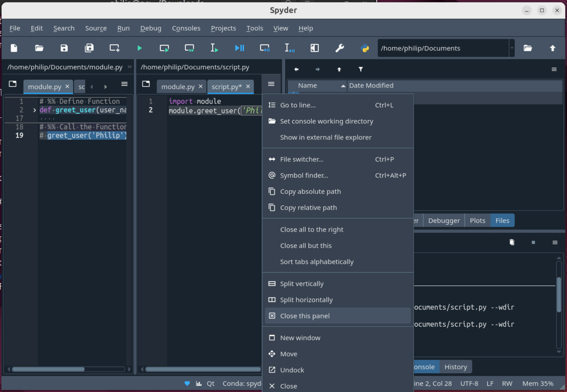Image resolution: width=567 pixels, height=392 pixels.
Task: Click the console vertical scrollbar thumb
Action: coord(559,294)
